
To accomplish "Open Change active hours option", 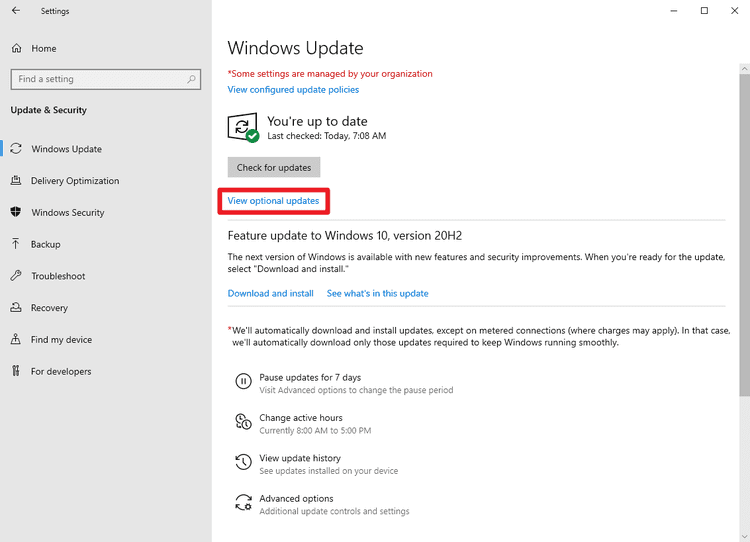I will tap(301, 418).
